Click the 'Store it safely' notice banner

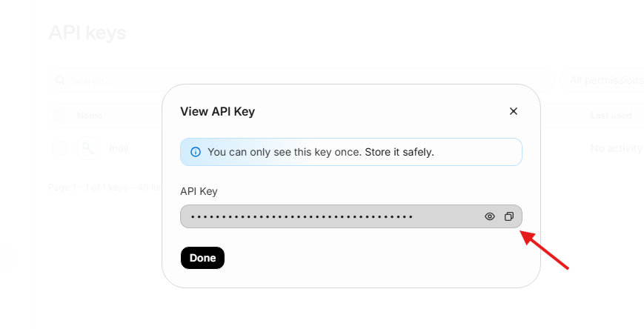[351, 152]
